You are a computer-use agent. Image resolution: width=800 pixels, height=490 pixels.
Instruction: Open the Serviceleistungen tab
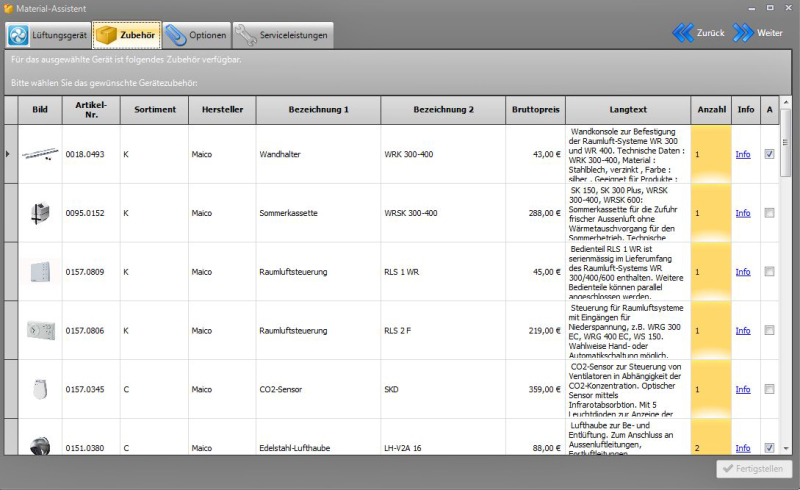283,35
